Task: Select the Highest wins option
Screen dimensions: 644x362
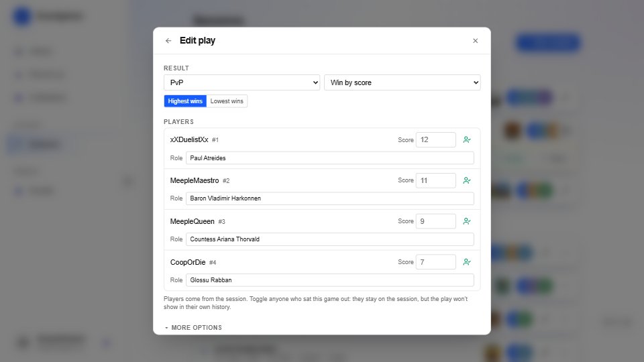Action: click(185, 101)
